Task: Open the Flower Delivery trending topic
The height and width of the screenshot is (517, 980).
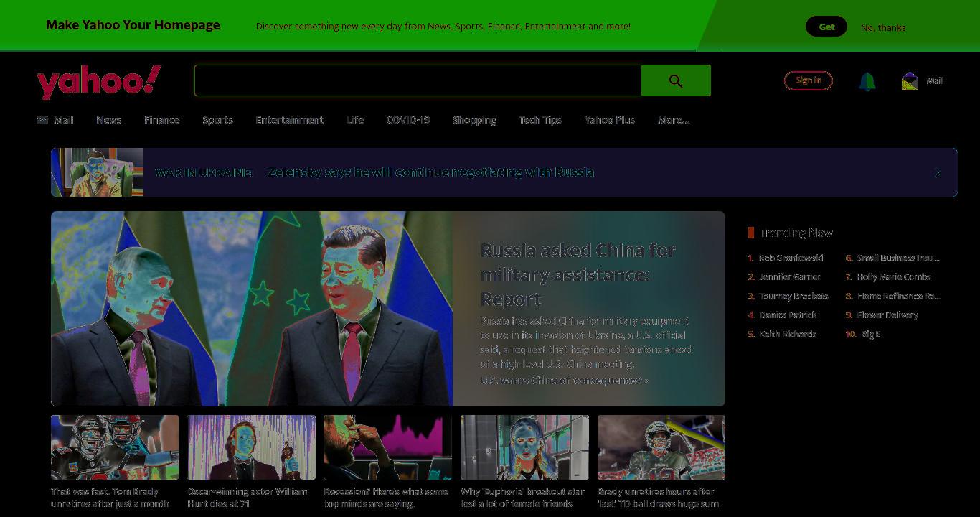Action: click(887, 315)
